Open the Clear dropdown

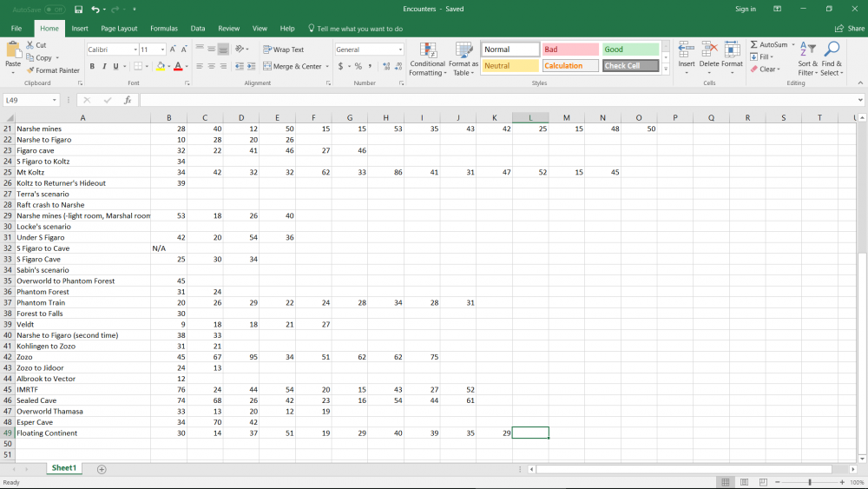pyautogui.click(x=765, y=69)
